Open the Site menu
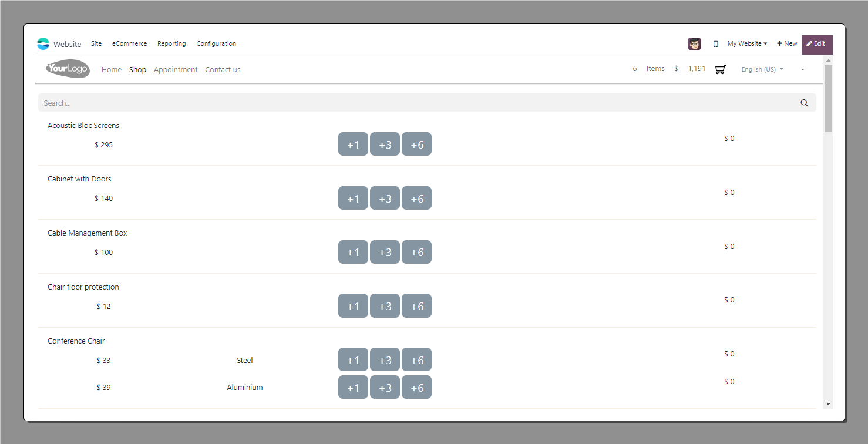The width and height of the screenshot is (868, 444). (x=96, y=43)
